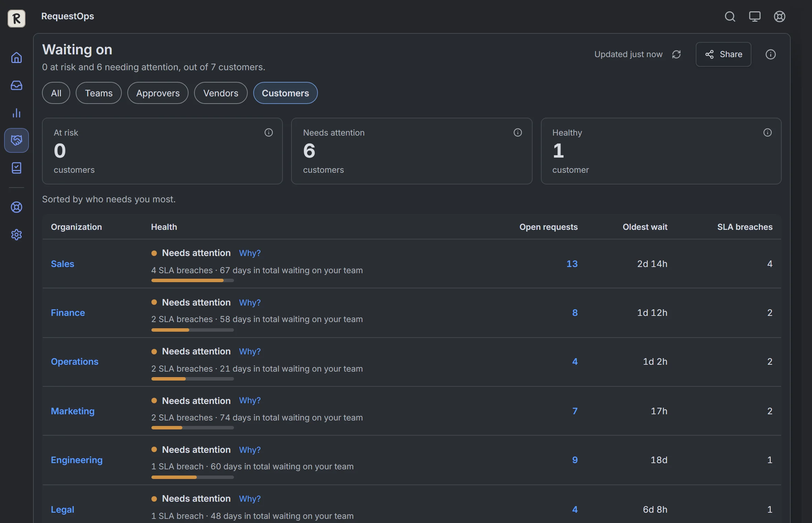
Task: Open the settings gear in sidebar
Action: (x=17, y=235)
